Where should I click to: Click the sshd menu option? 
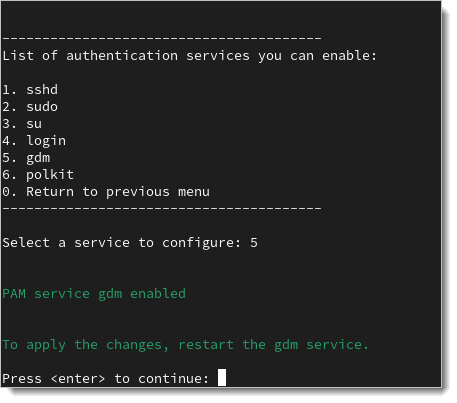(x=30, y=90)
